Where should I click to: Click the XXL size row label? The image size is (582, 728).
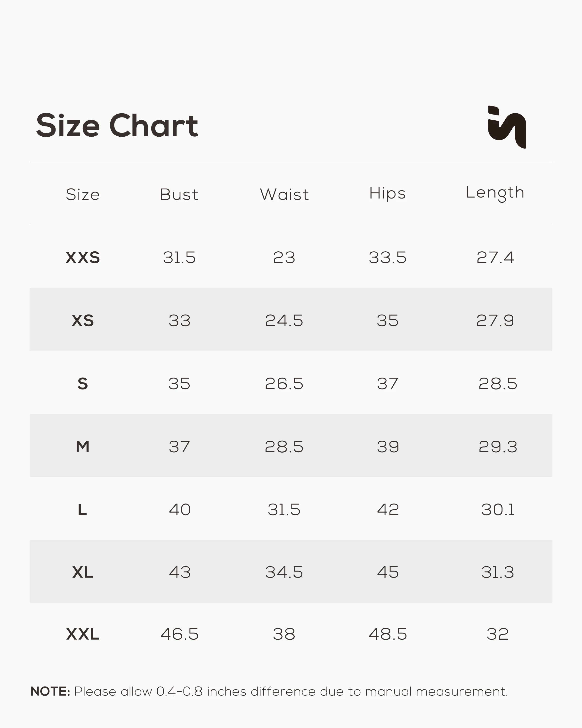point(83,634)
